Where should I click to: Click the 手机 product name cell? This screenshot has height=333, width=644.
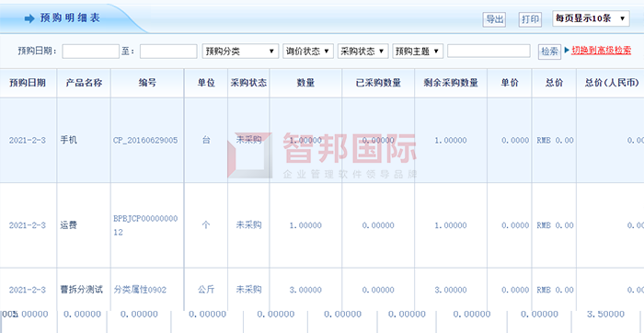[68, 141]
